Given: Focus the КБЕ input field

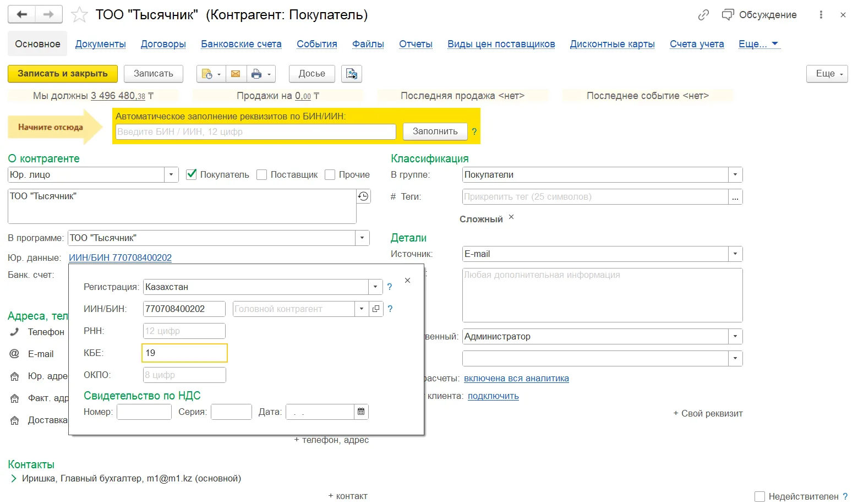Looking at the screenshot, I should point(184,353).
